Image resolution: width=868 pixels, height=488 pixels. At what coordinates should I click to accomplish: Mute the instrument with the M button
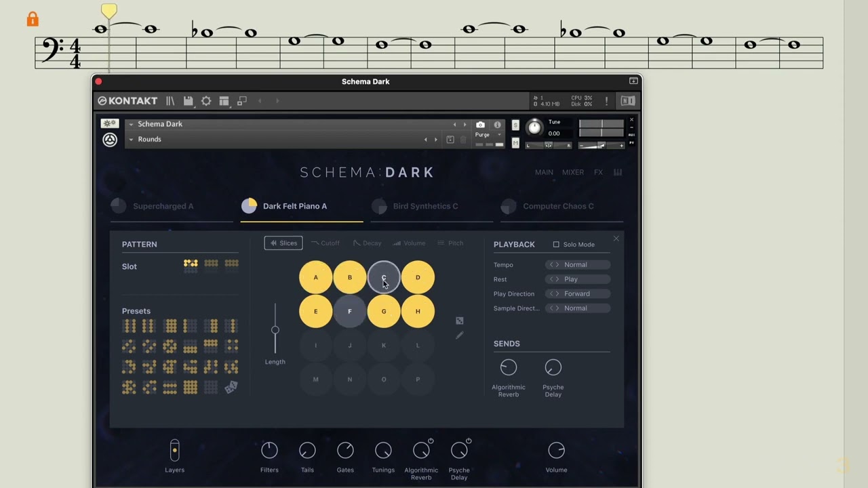[x=515, y=143]
